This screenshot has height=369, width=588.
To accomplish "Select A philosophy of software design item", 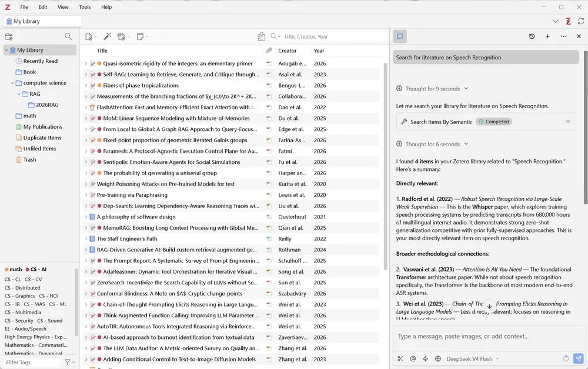I will 136,217.
